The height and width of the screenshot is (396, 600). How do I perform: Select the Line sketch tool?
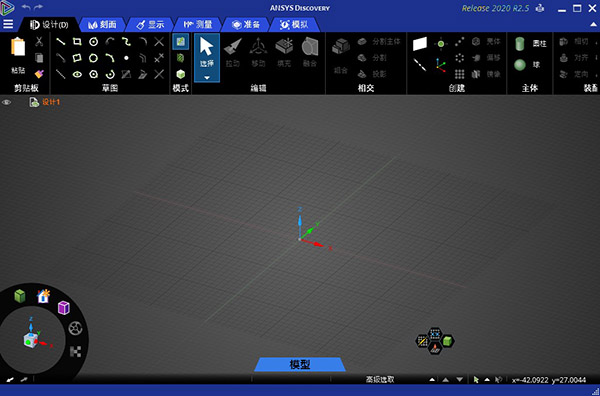tap(60, 42)
